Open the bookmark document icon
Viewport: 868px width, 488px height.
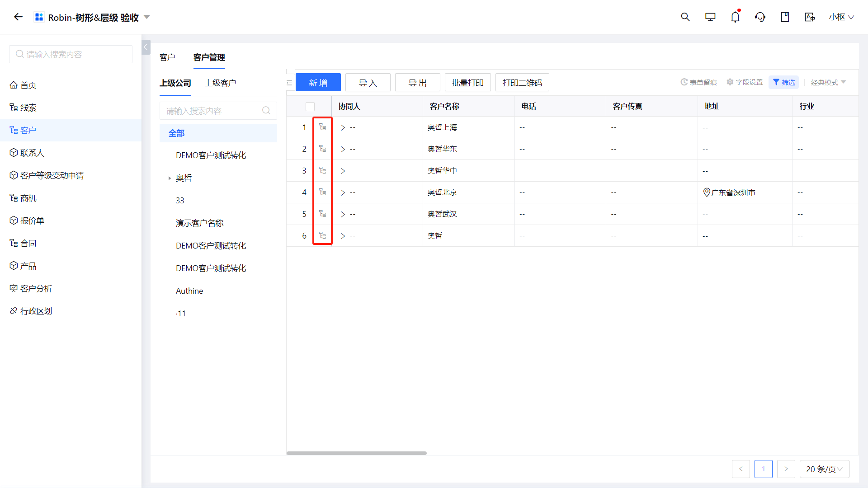coord(785,17)
